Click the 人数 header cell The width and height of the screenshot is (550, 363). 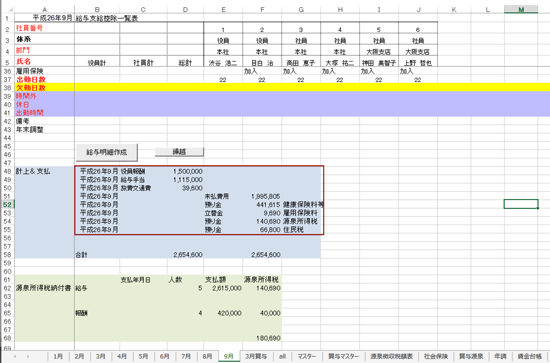186,280
